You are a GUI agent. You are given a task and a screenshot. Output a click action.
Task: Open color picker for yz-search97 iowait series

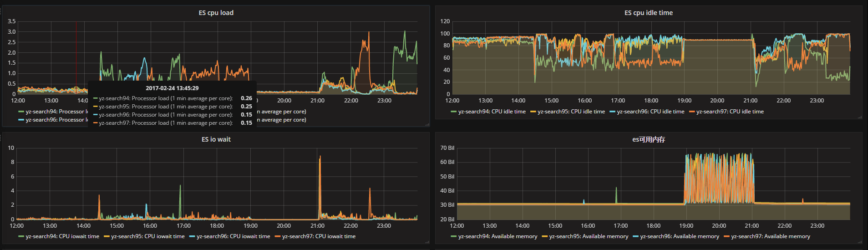pyautogui.click(x=278, y=236)
